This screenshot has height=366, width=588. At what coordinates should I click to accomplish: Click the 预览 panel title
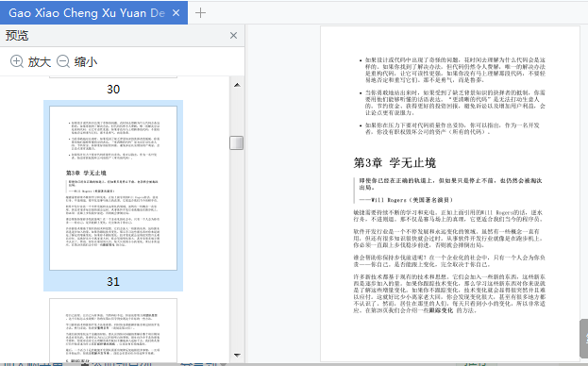tap(17, 36)
